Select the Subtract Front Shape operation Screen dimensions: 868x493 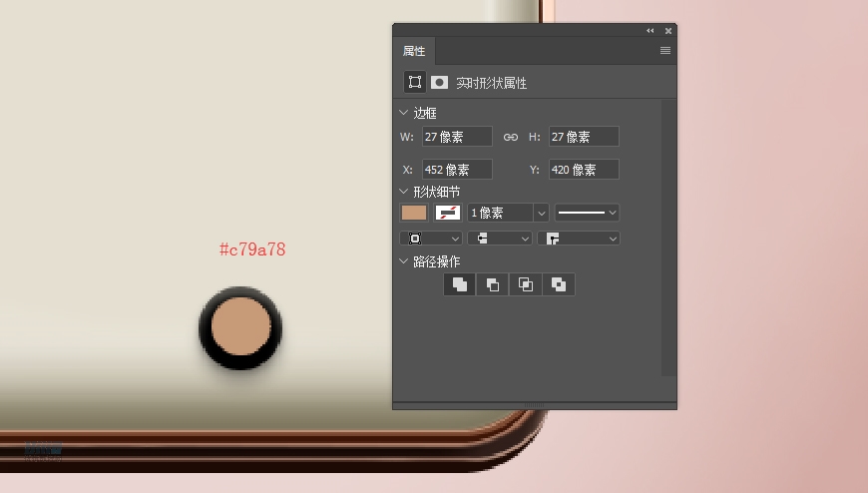tap(492, 284)
